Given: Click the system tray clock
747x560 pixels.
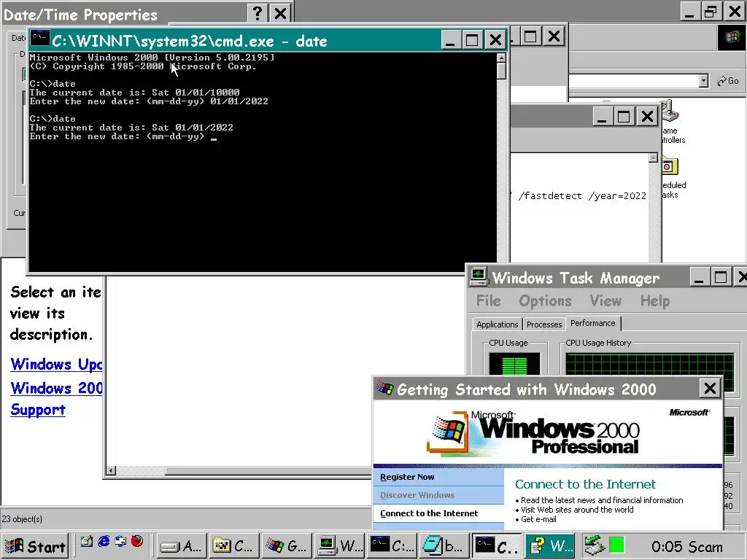Looking at the screenshot, I should point(686,546).
